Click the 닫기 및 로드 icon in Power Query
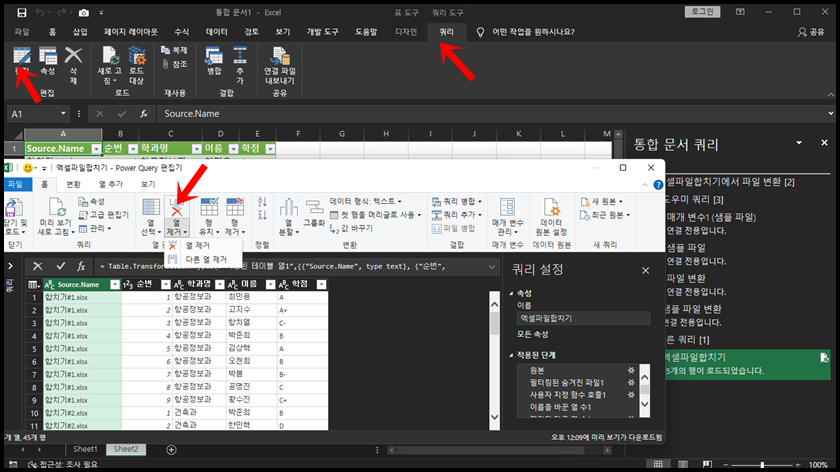840x472 pixels. pos(14,216)
